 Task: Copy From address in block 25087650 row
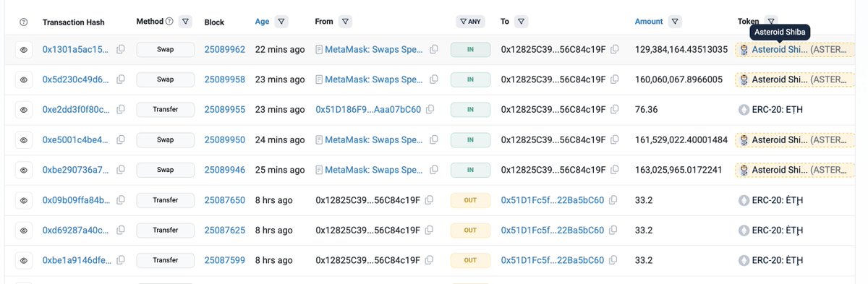tap(430, 200)
